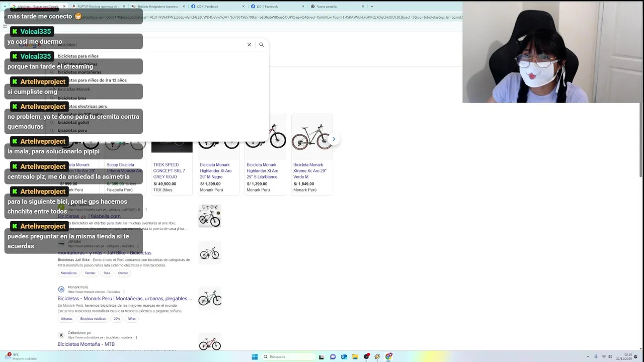The width and height of the screenshot is (644, 362).
Task: Show hidden system tray icons
Action: pos(588,357)
